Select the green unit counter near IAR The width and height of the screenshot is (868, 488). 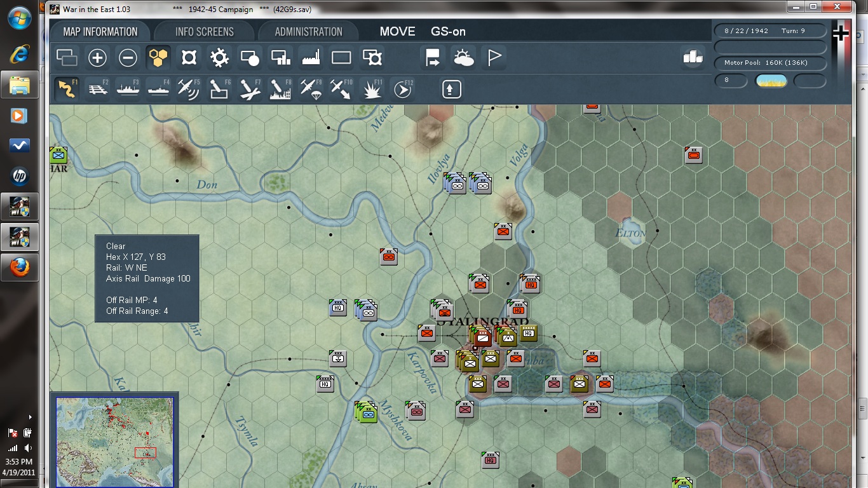click(x=58, y=154)
